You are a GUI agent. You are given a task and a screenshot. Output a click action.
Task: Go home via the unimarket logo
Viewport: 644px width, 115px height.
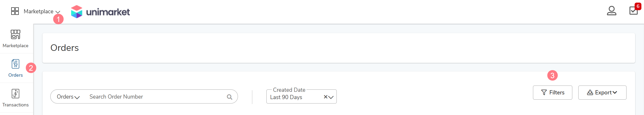coord(100,12)
